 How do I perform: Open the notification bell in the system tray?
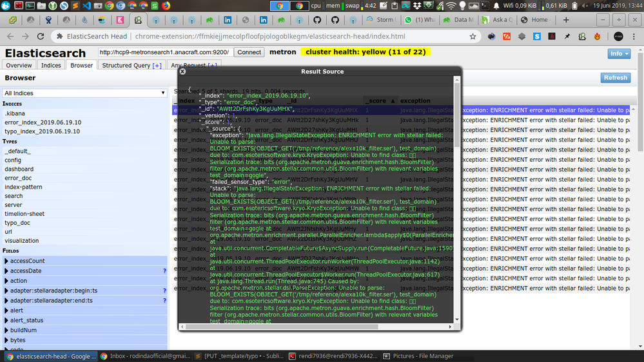tap(496, 6)
